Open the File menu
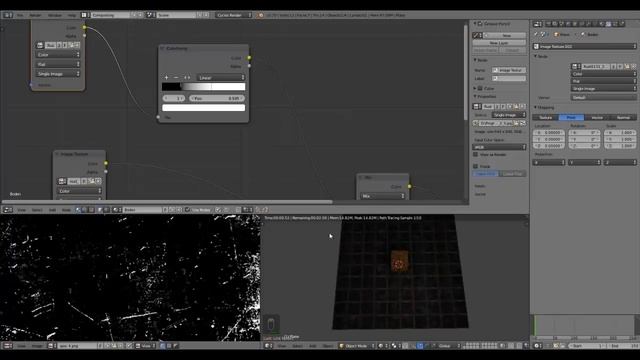 coord(20,15)
